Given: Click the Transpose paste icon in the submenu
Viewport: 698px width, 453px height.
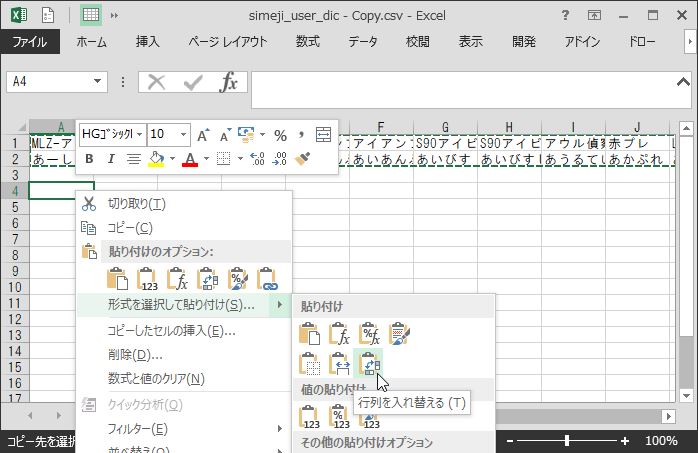Looking at the screenshot, I should click(x=369, y=363).
